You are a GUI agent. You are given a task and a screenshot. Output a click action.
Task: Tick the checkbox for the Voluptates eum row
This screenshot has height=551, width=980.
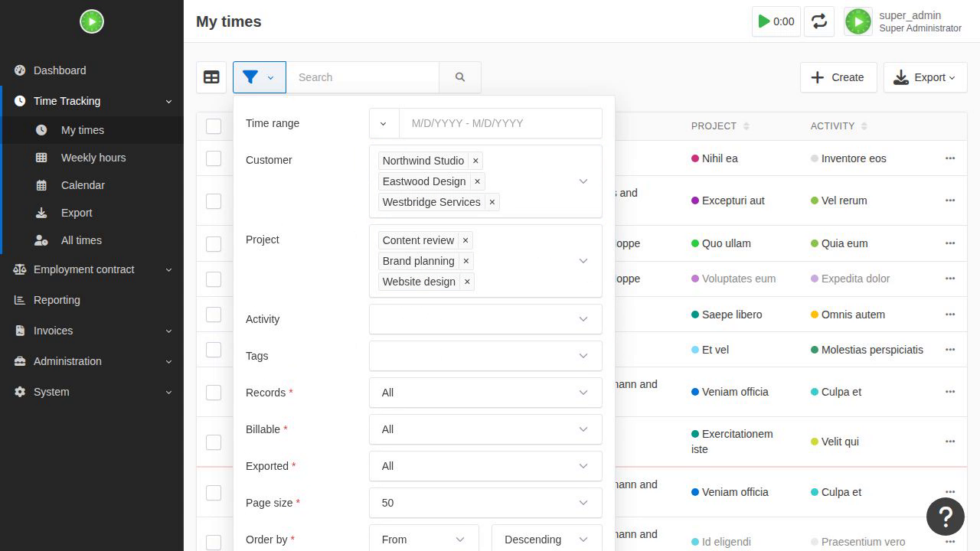(x=214, y=279)
